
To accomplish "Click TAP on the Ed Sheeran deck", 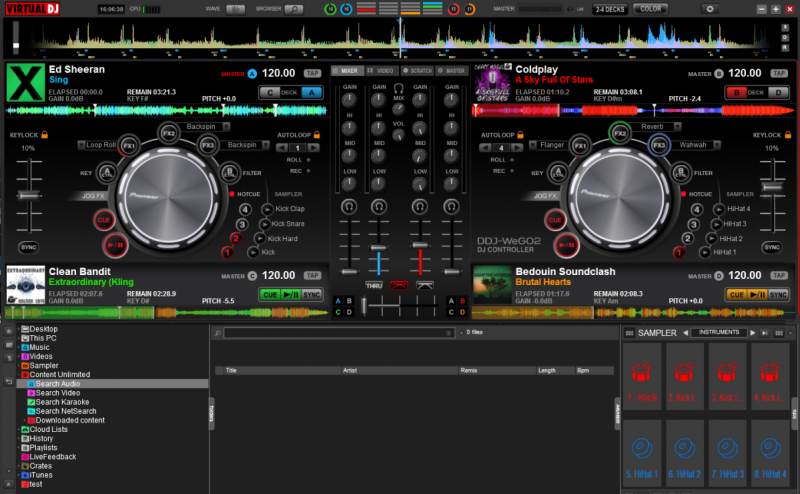I will [312, 73].
